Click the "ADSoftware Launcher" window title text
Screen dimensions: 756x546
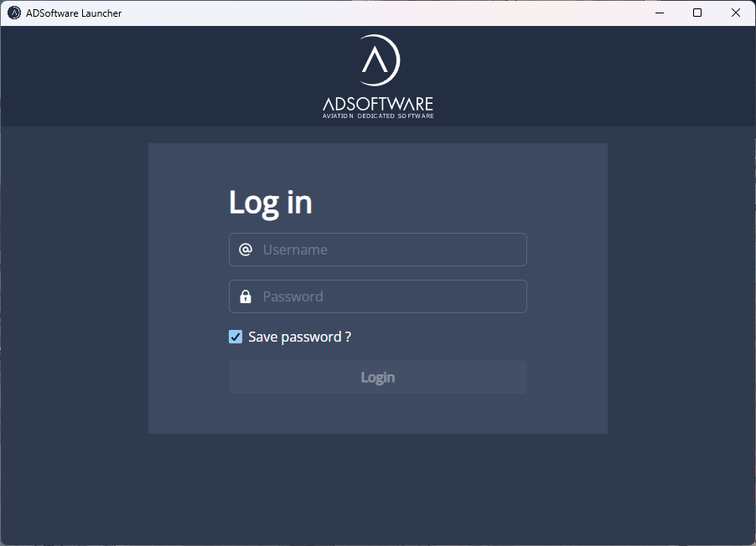[x=74, y=13]
